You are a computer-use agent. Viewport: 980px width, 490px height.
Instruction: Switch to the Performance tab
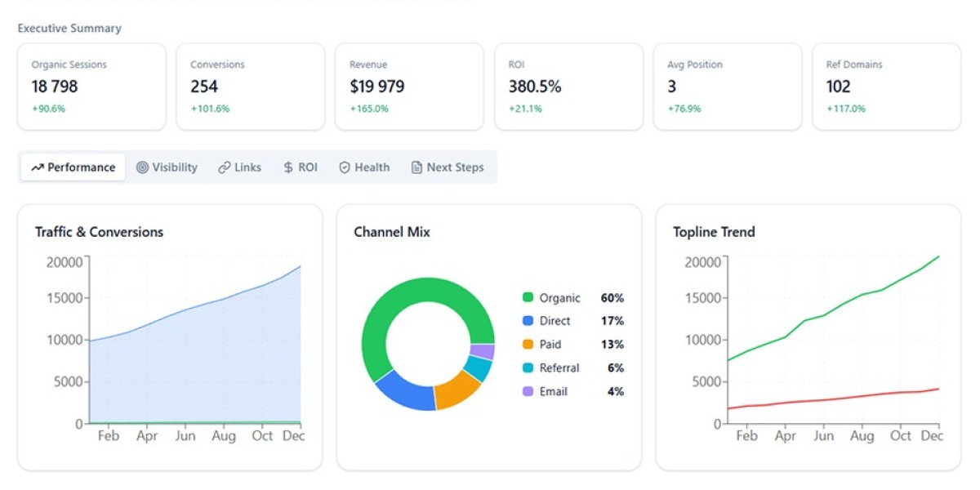click(73, 167)
